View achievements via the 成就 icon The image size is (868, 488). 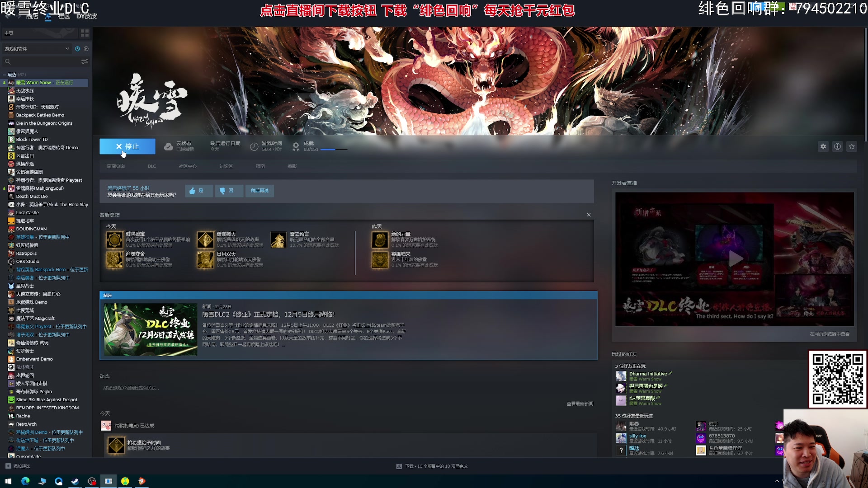point(296,146)
